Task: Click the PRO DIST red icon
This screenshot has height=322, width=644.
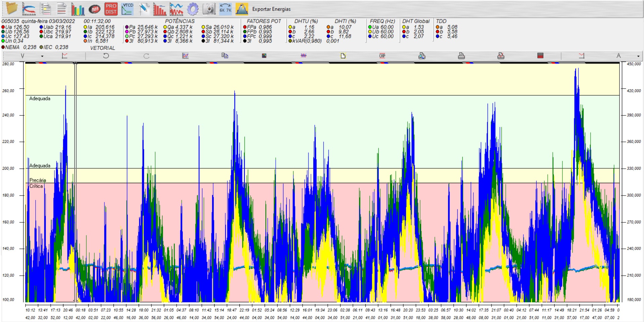Action: (x=111, y=9)
